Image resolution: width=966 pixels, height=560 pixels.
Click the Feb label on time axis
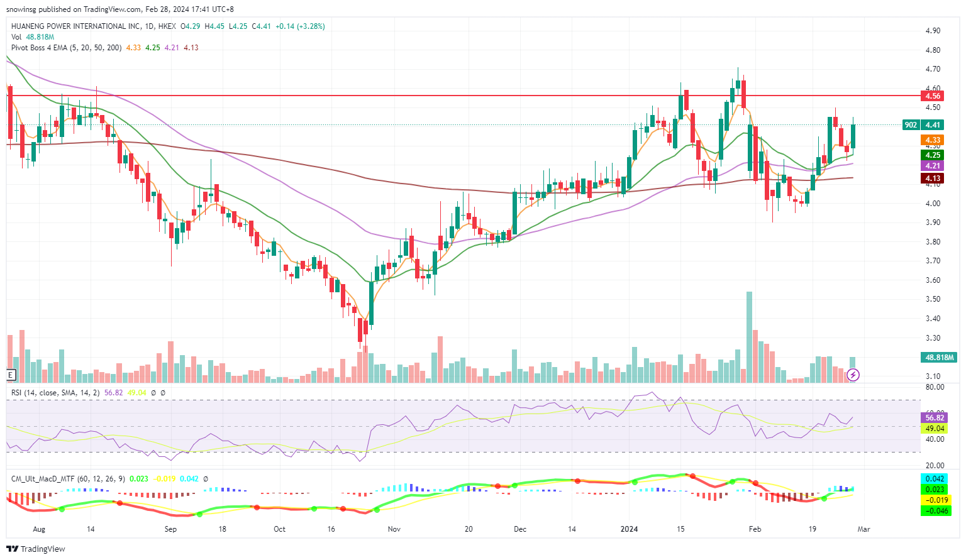pyautogui.click(x=755, y=529)
